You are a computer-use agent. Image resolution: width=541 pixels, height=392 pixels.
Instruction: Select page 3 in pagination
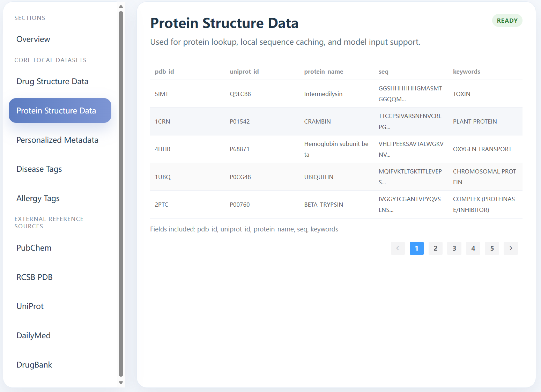click(x=454, y=248)
